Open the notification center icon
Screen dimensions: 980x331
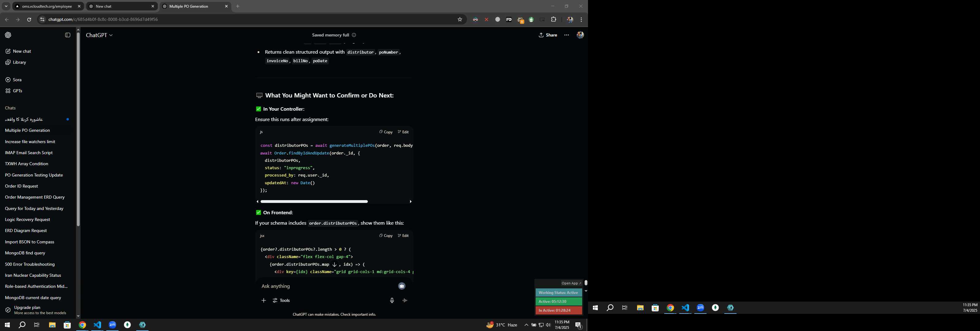point(578,325)
